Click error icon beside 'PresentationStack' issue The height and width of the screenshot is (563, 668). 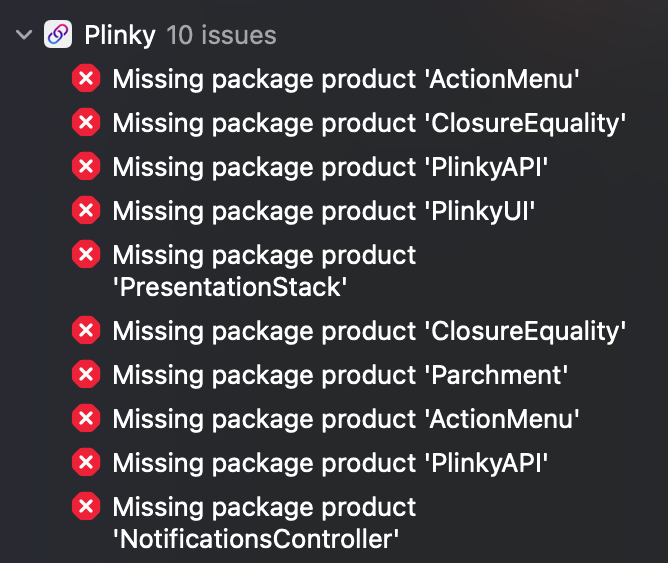point(86,255)
